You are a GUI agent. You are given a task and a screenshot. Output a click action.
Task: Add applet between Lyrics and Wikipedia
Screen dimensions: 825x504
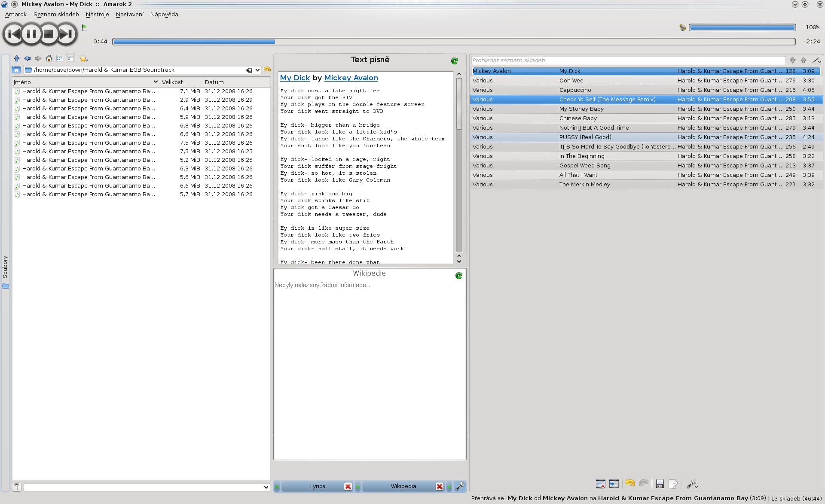pos(357,487)
